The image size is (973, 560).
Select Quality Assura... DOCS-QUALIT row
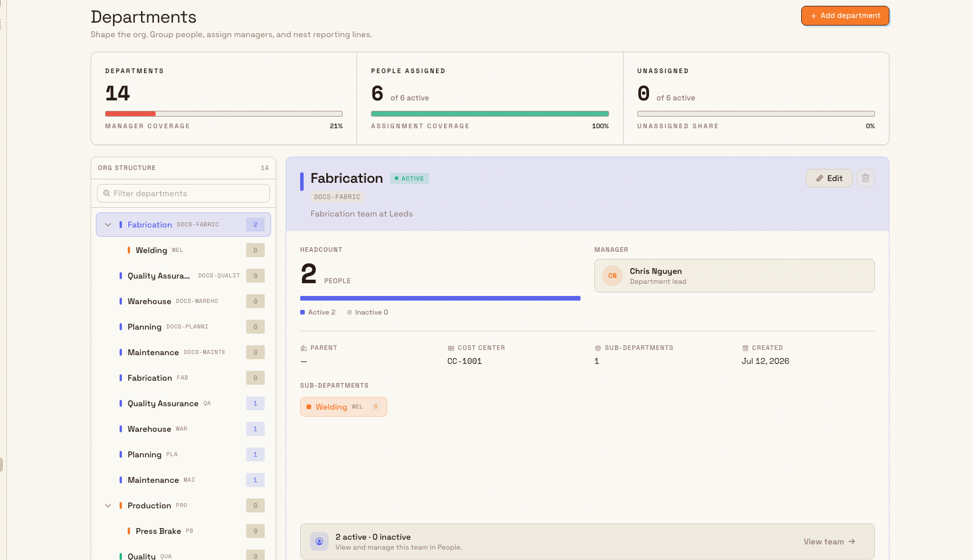click(183, 276)
